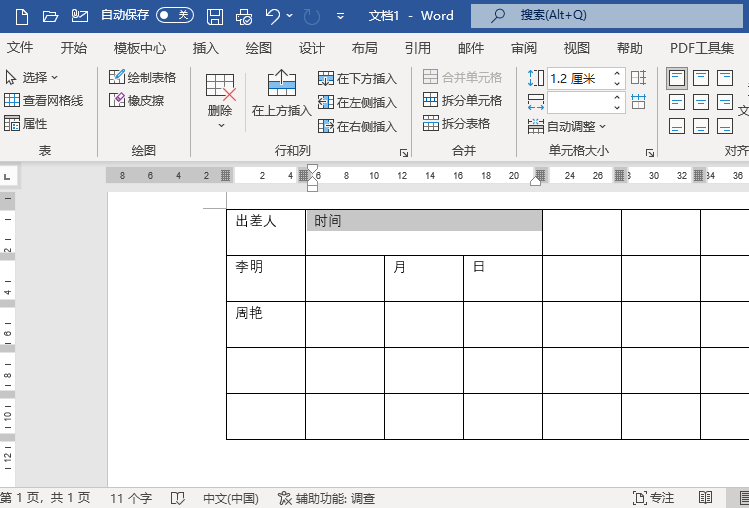Open the 文件 tab
749x508 pixels.
pos(20,48)
